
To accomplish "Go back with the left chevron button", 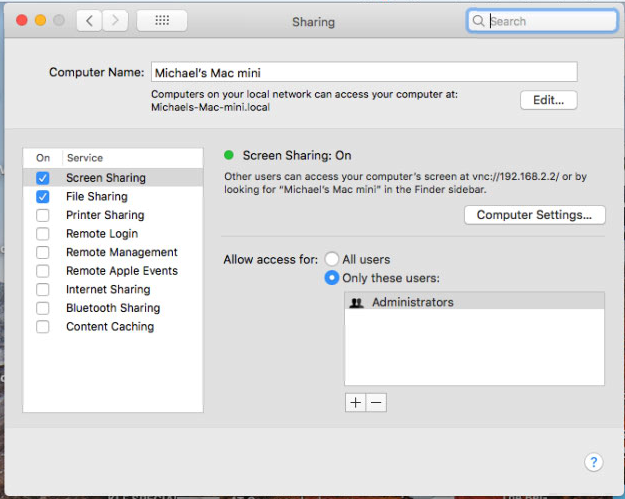I will (x=90, y=20).
